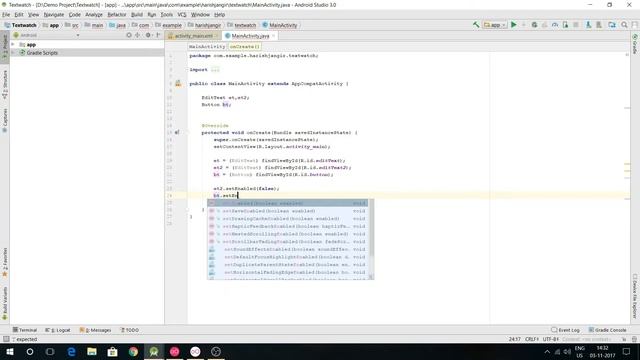Select Gradle Scripts in project tree
640x360 pixels.
pos(42,53)
